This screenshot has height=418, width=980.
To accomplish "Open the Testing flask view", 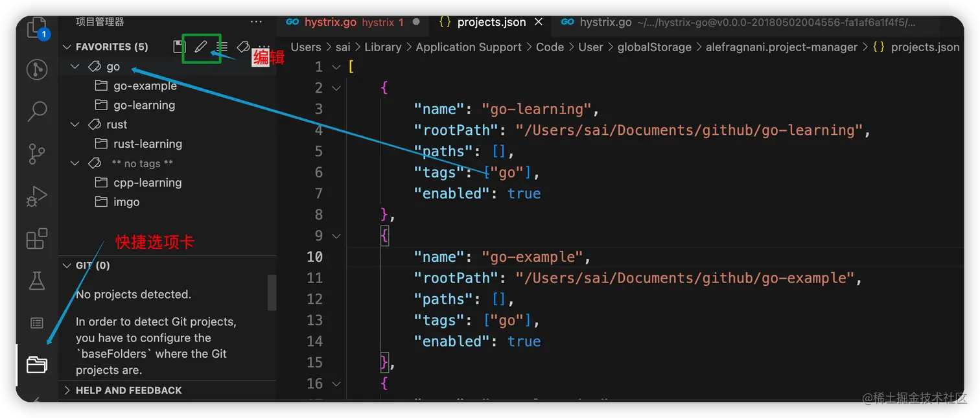I will pos(37,280).
